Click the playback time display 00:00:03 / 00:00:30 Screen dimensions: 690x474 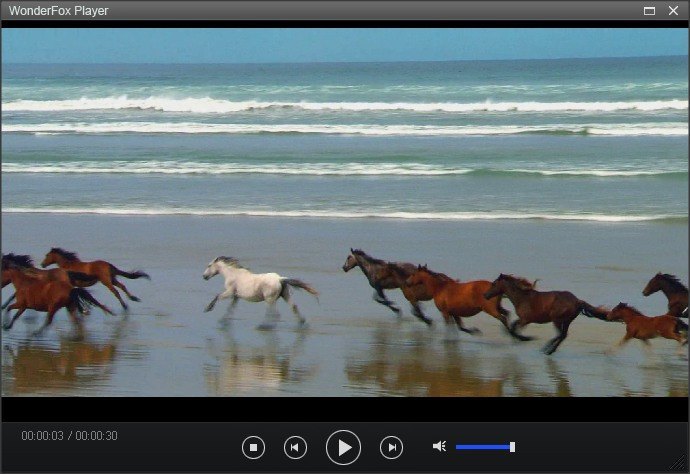pyautogui.click(x=70, y=436)
